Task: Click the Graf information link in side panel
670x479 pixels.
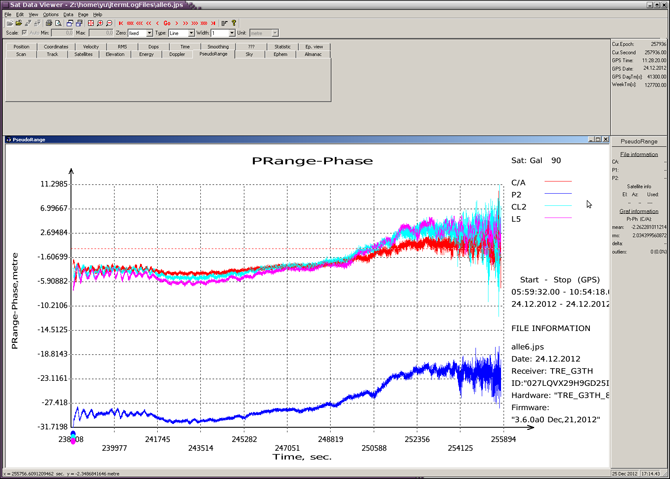Action: pyautogui.click(x=639, y=211)
